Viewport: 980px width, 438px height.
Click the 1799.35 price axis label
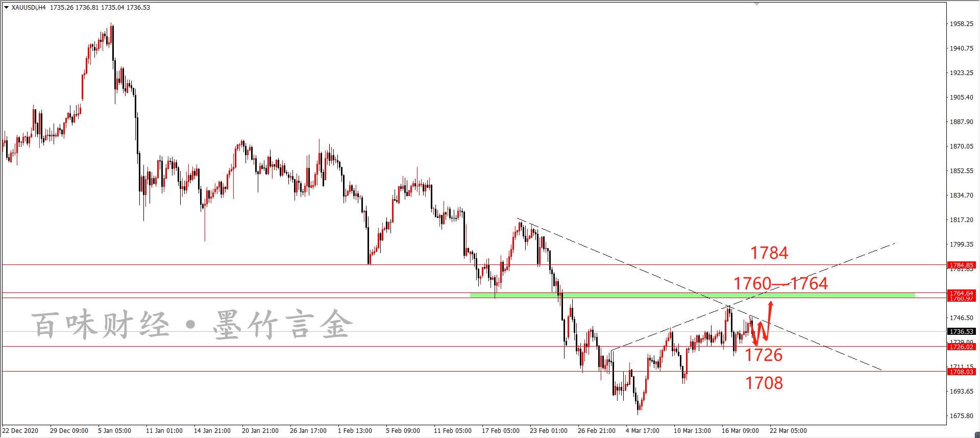coord(961,245)
